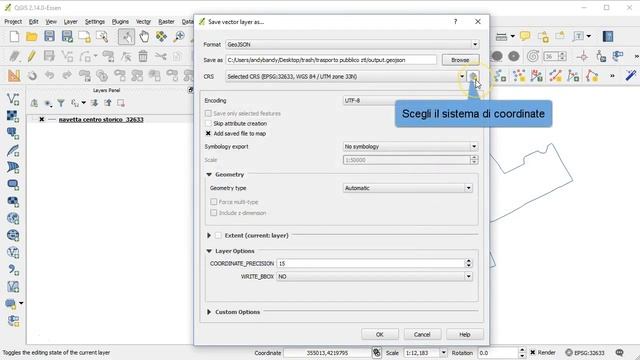The image size is (640, 360).
Task: Select the Pan Map hand tool
Action: pyautogui.click(x=144, y=37)
